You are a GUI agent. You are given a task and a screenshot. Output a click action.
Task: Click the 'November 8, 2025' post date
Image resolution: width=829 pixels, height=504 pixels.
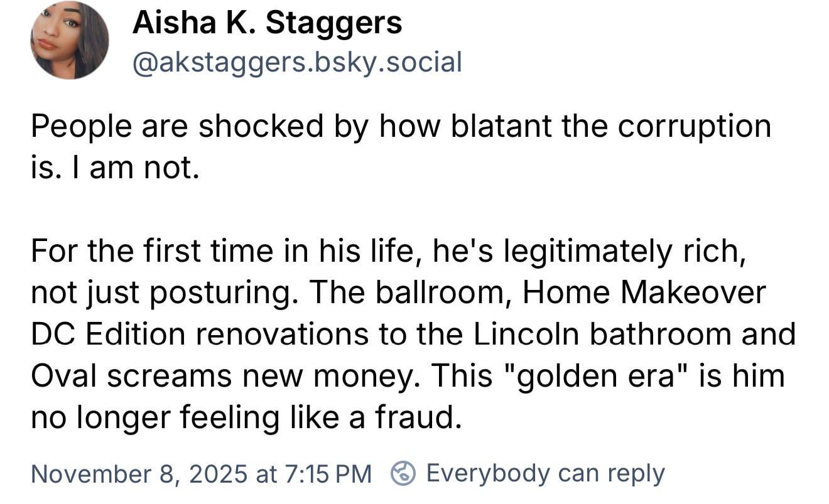pos(139,473)
